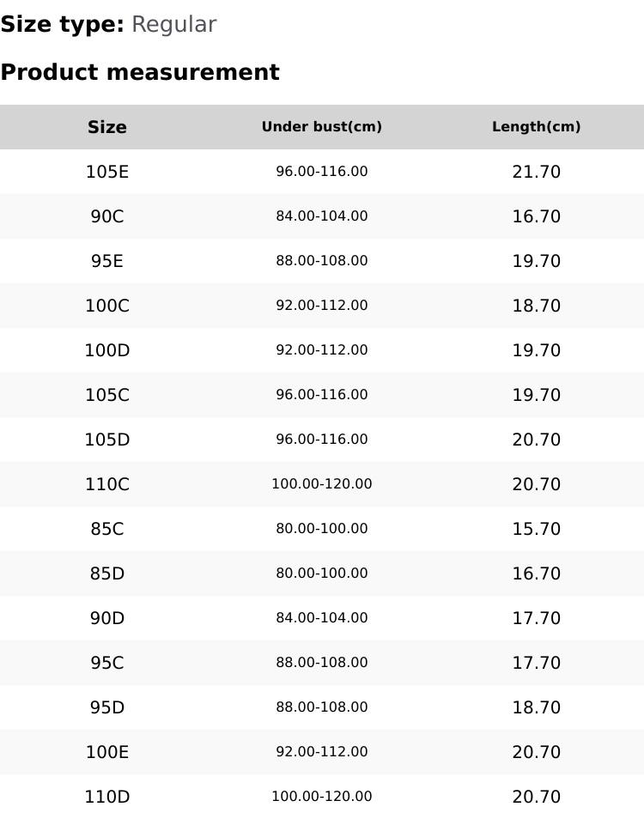Click the Length(cm) column header

pos(537,127)
